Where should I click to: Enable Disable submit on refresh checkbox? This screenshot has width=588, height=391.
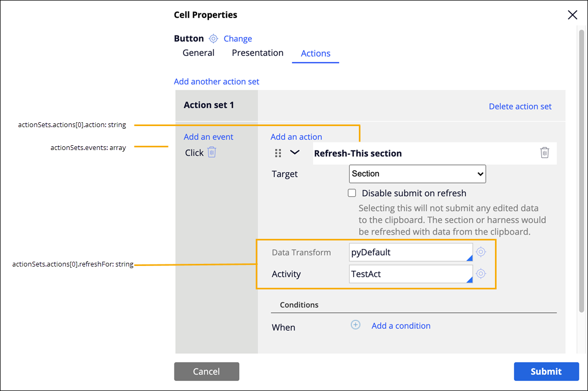pyautogui.click(x=352, y=193)
